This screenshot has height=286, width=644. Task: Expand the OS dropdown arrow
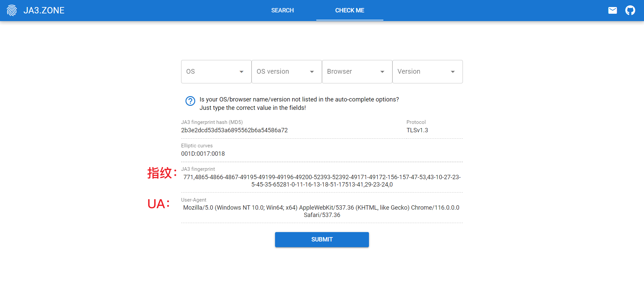pyautogui.click(x=241, y=72)
